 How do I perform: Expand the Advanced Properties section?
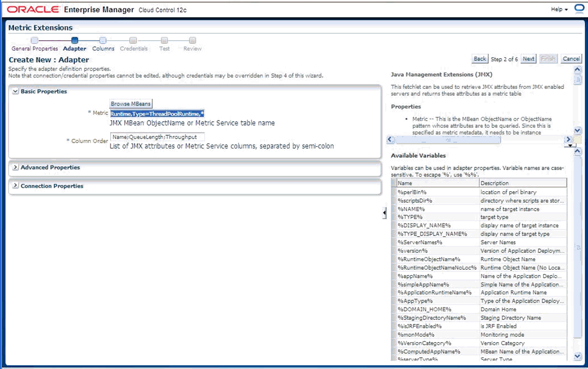[15, 167]
